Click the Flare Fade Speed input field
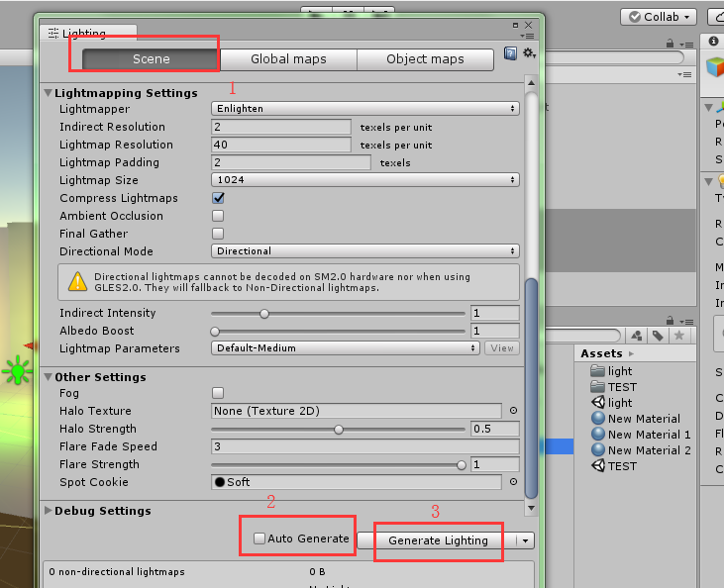 pyautogui.click(x=365, y=446)
